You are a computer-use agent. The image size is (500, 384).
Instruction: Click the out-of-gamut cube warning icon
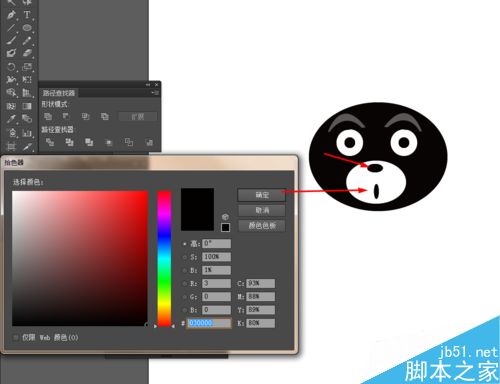tap(225, 217)
